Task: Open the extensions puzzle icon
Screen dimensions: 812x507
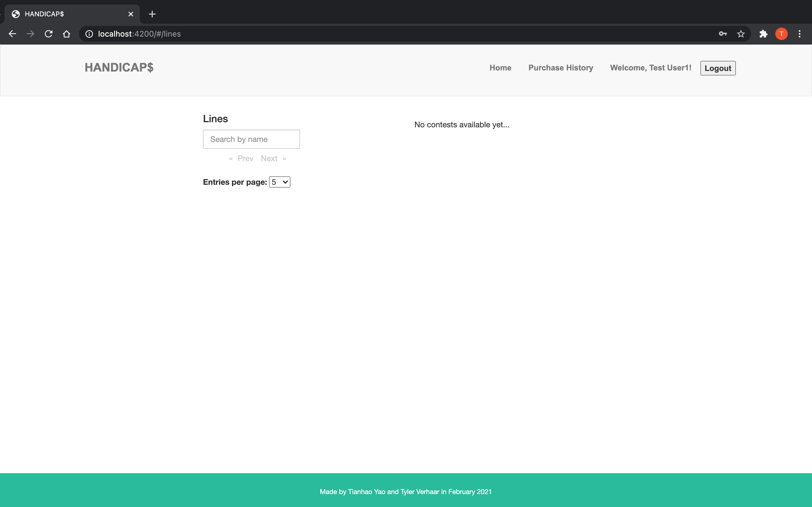Action: [763, 34]
